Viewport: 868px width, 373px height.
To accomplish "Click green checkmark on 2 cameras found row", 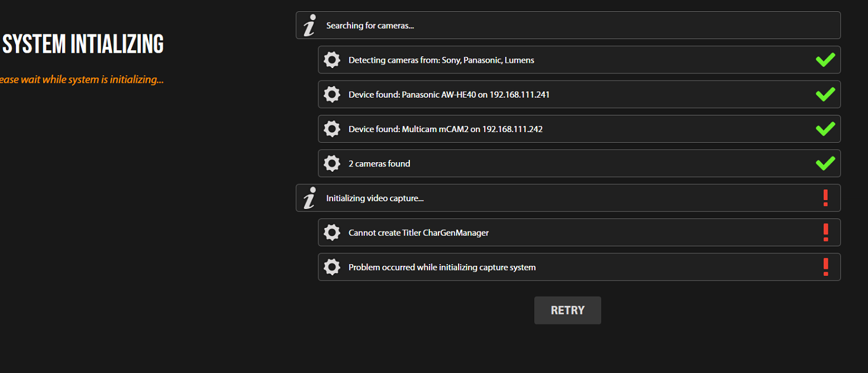I will [x=825, y=163].
